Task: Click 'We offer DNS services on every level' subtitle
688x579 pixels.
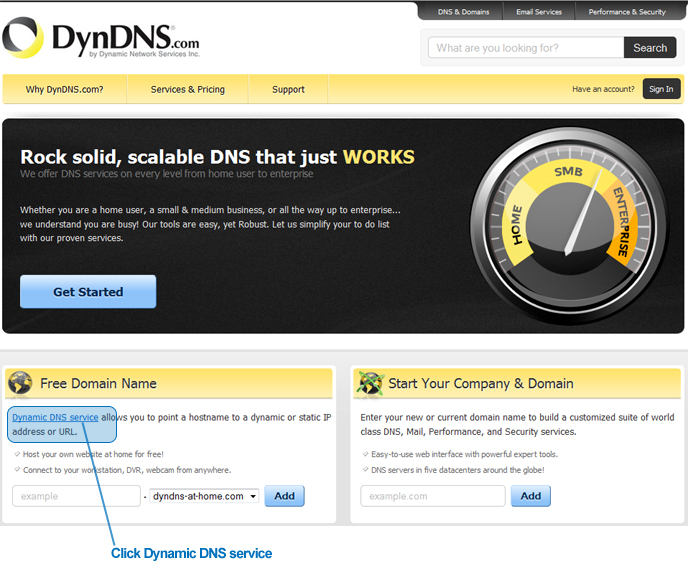Action: pos(167,174)
